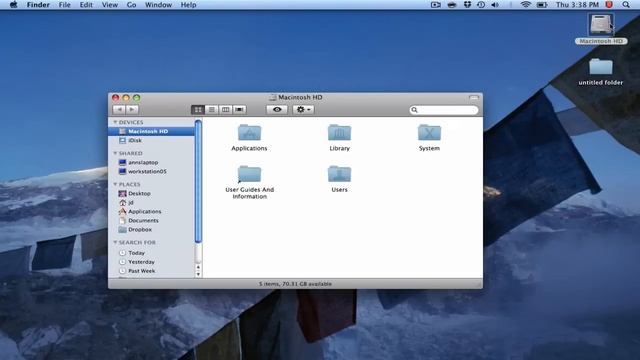Switch to column view
640x360 pixels.
[225, 109]
